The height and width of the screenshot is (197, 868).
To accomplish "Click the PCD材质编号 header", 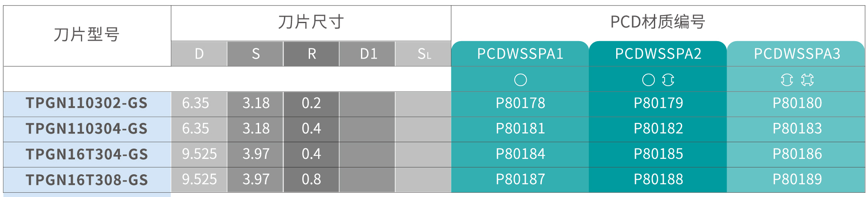I will tap(658, 22).
